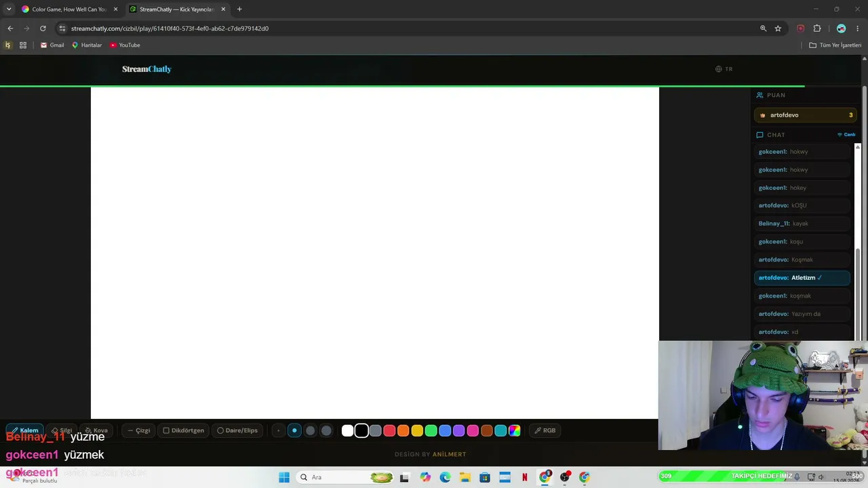Click the taskbar Ara search box
Viewport: 868px width, 488px height.
(x=347, y=477)
